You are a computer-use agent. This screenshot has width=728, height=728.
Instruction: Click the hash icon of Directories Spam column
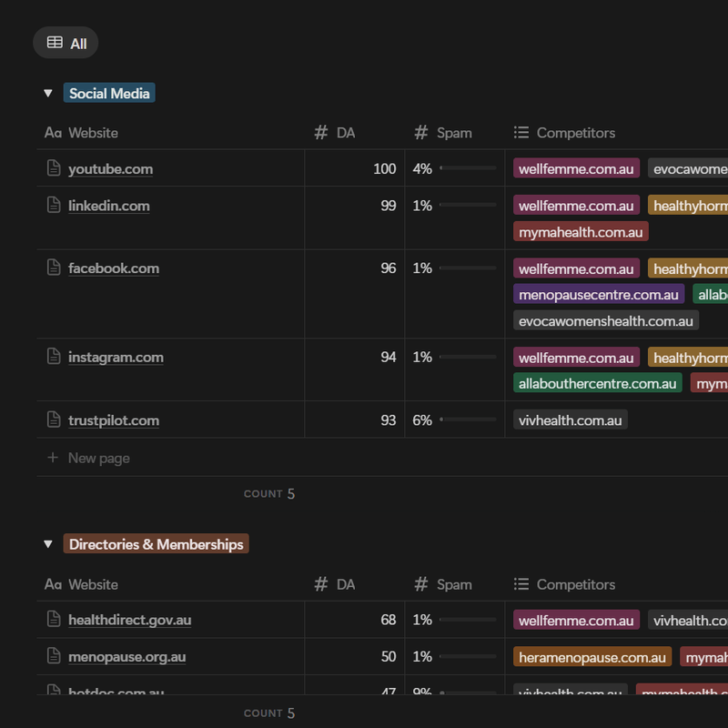(421, 584)
